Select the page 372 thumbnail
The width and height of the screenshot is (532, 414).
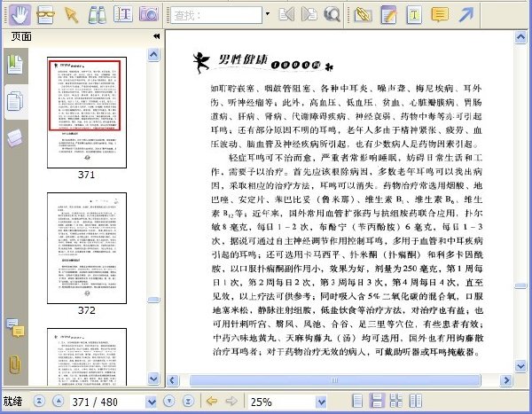(87, 248)
